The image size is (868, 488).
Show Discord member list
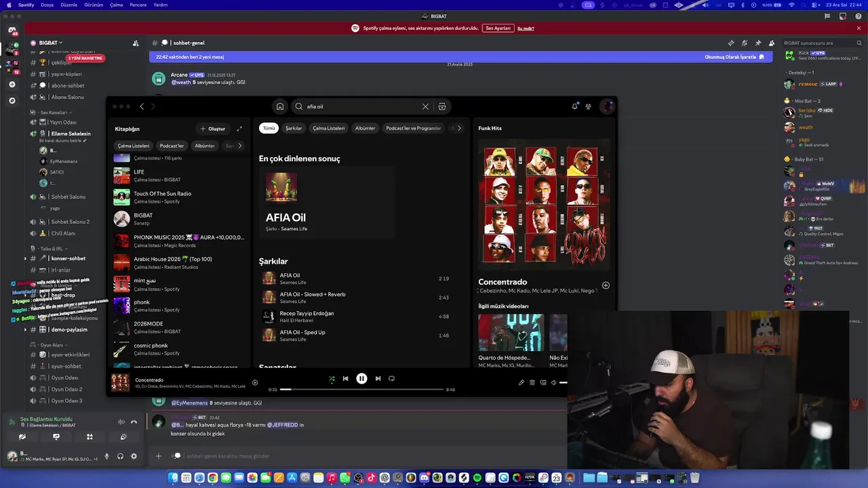coord(772,43)
